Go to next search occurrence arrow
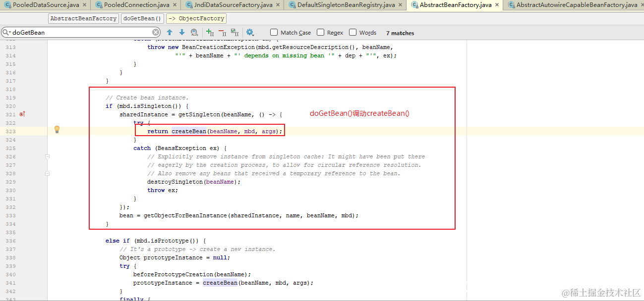Viewport: 644px width, 301px height. (x=182, y=33)
